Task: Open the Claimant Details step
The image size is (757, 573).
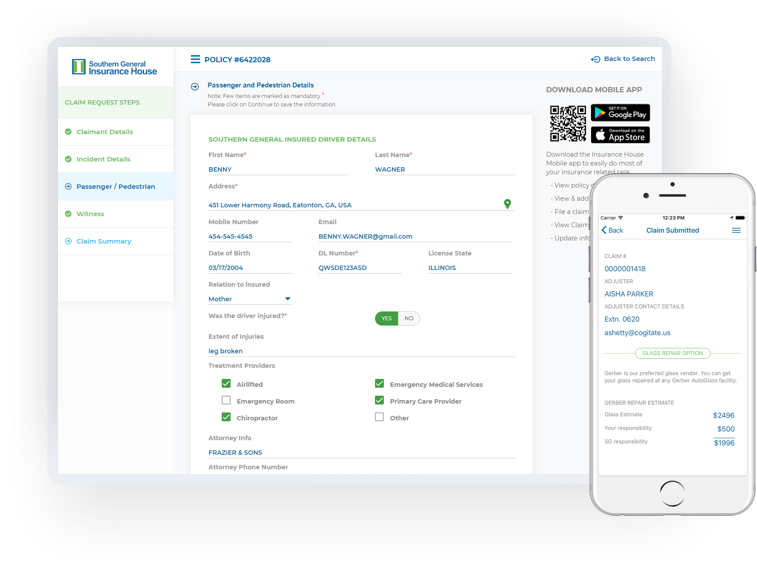Action: (x=115, y=132)
